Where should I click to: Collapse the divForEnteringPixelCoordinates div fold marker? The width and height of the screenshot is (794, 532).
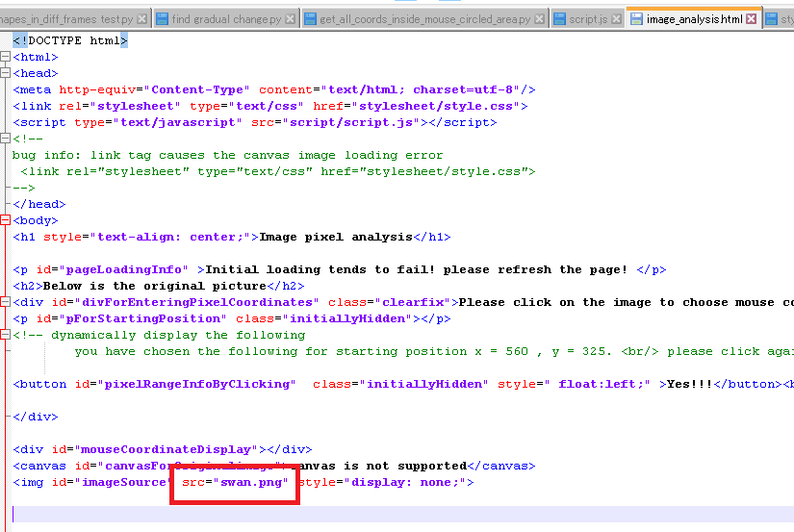point(5,302)
